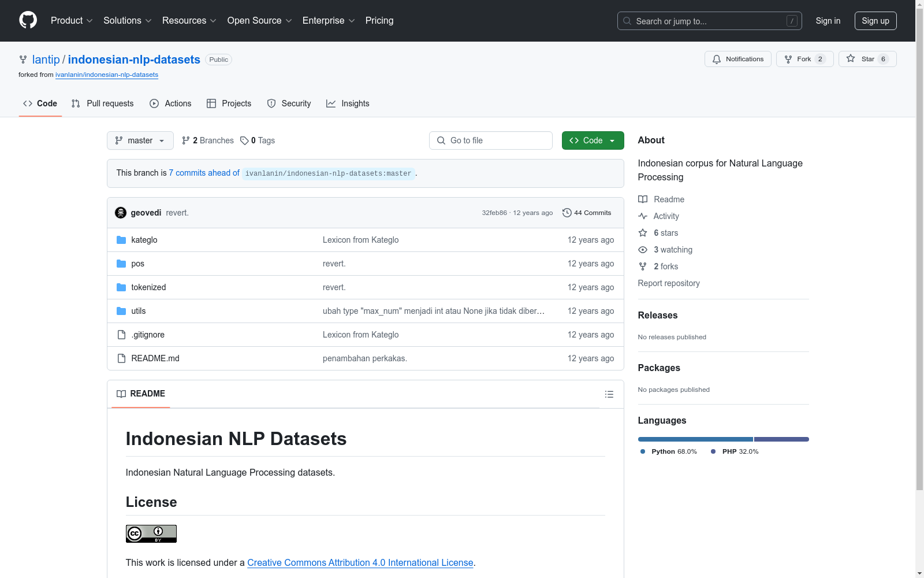Viewport: 924px width, 578px height.
Task: Click the Search or jump to field
Action: [710, 21]
